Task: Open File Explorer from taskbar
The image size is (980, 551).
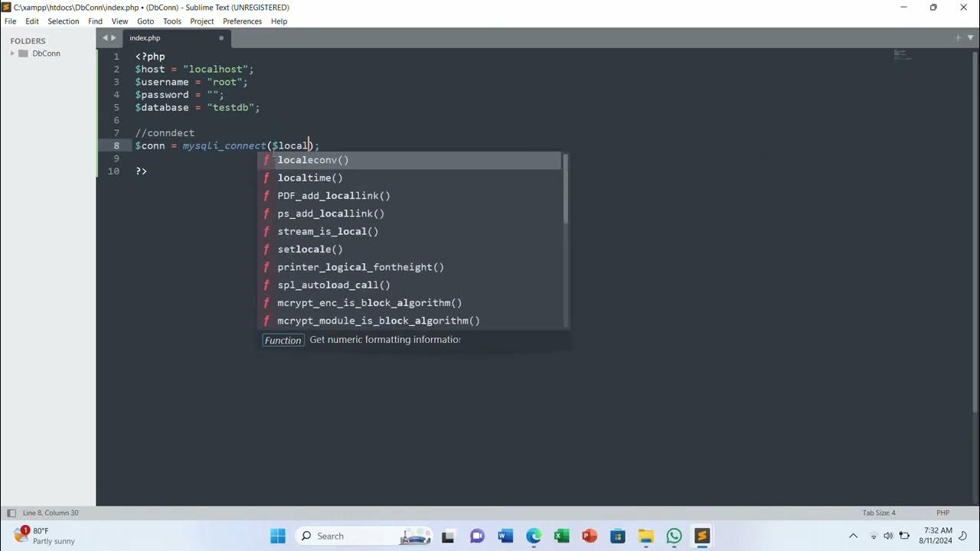Action: click(x=646, y=536)
